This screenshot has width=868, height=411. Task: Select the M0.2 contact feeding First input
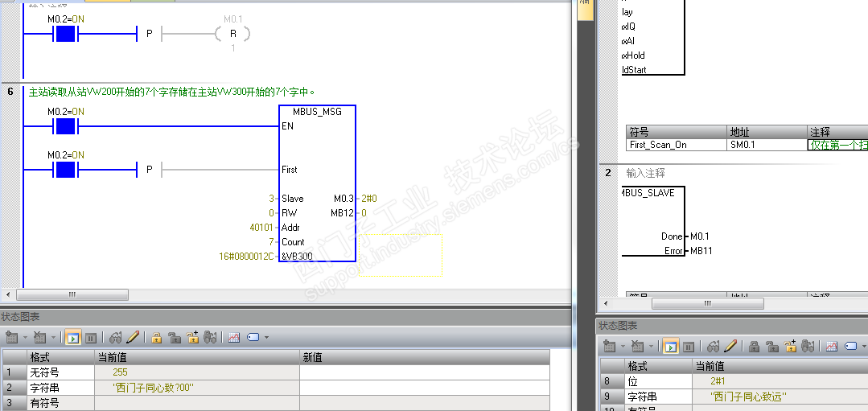65,170
